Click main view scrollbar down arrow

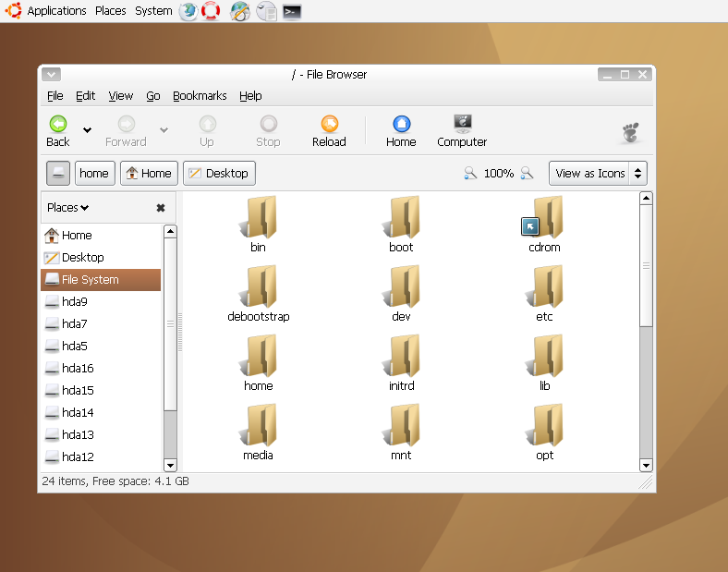click(x=647, y=465)
